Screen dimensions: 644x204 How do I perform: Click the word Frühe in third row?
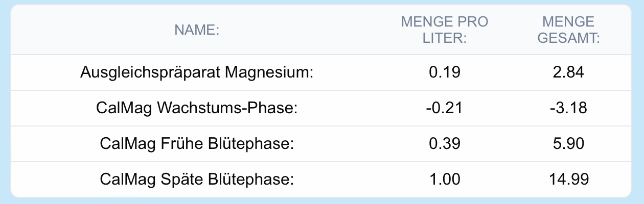(x=186, y=144)
